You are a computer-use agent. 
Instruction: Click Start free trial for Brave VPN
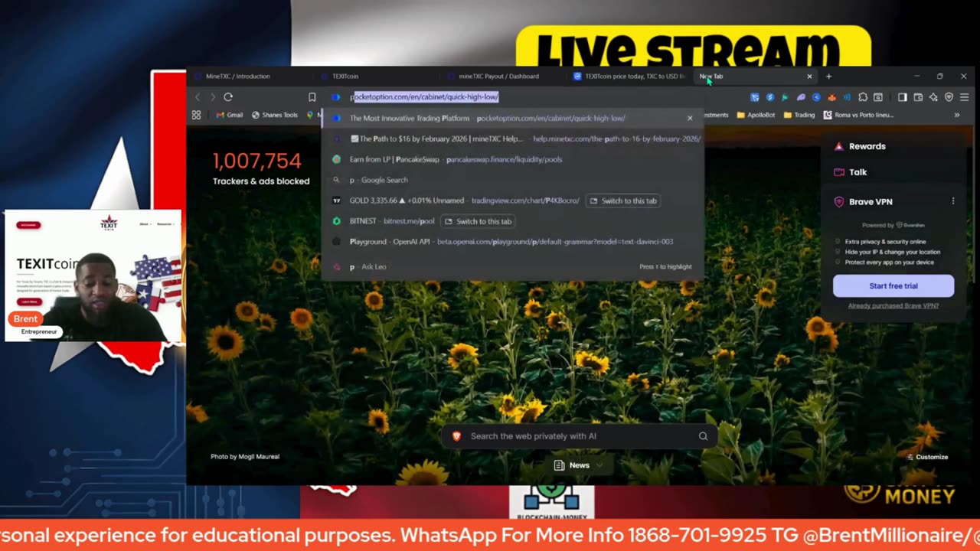coord(893,285)
